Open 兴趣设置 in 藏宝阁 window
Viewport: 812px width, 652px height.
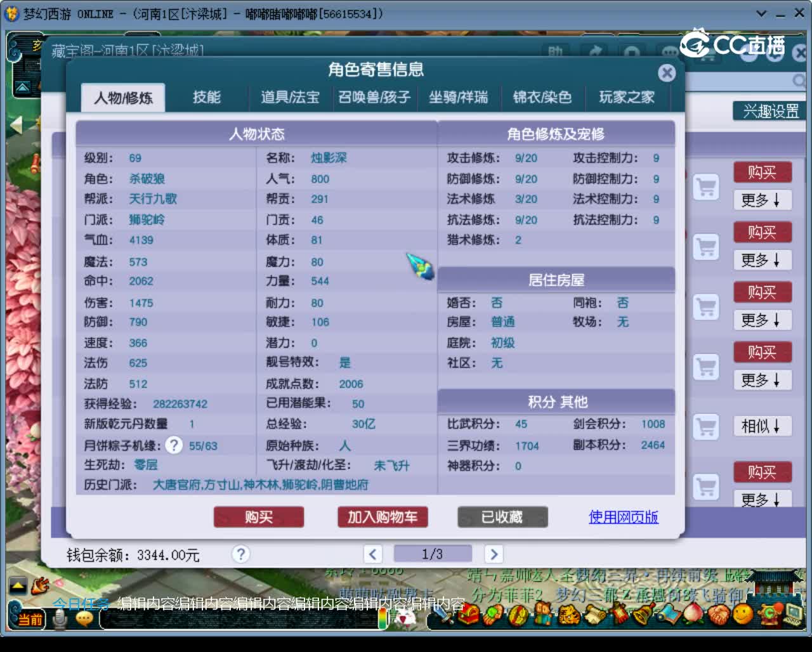click(770, 112)
